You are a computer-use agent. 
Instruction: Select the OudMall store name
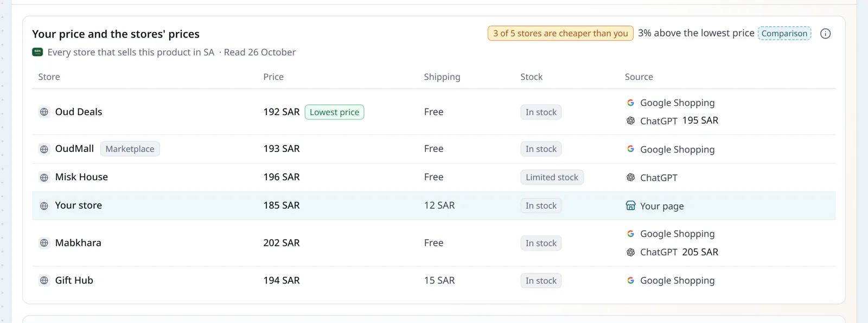[x=74, y=149]
